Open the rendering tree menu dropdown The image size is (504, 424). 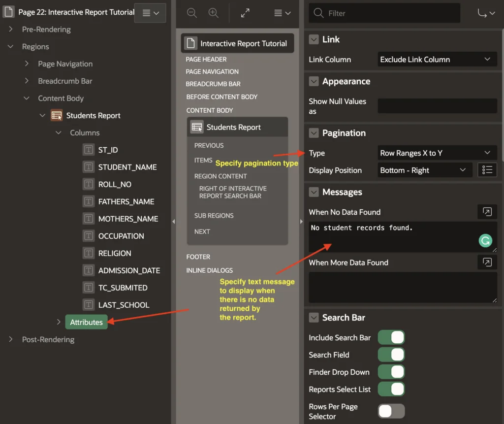click(151, 13)
